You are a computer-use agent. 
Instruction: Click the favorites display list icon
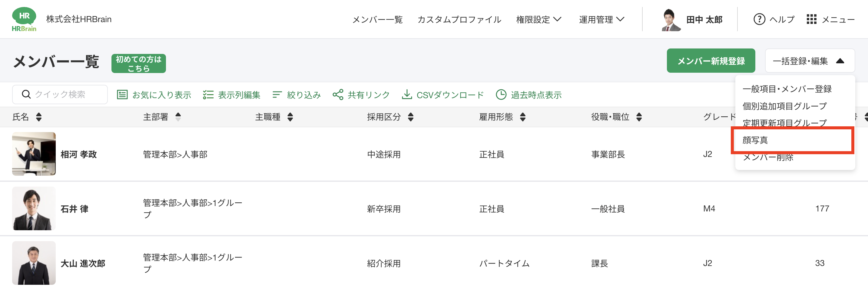point(122,95)
